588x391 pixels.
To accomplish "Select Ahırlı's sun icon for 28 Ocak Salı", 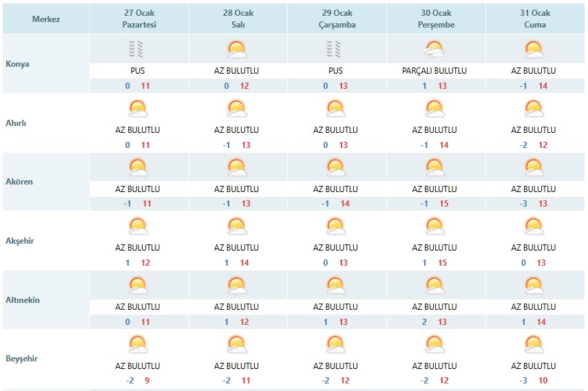I will point(237,109).
